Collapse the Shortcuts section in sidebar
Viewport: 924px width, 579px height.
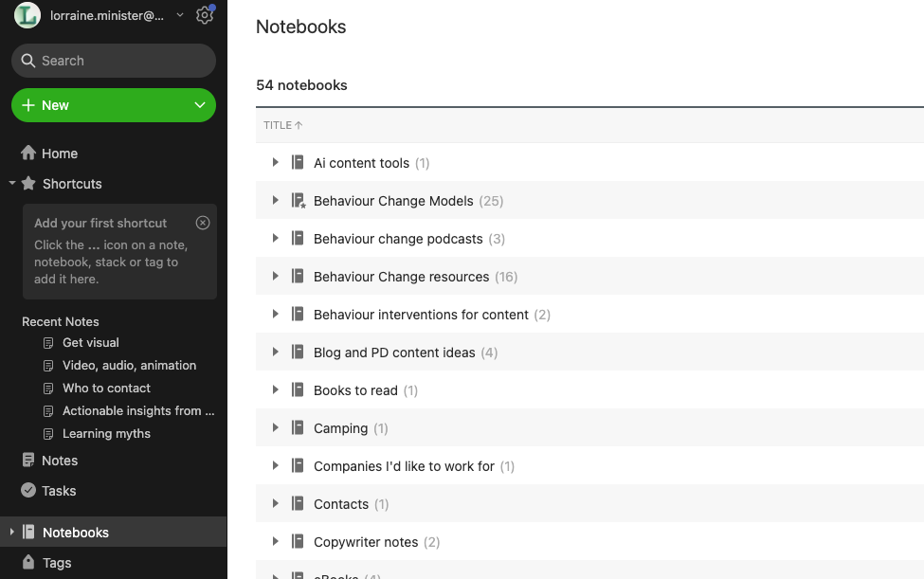(x=11, y=184)
